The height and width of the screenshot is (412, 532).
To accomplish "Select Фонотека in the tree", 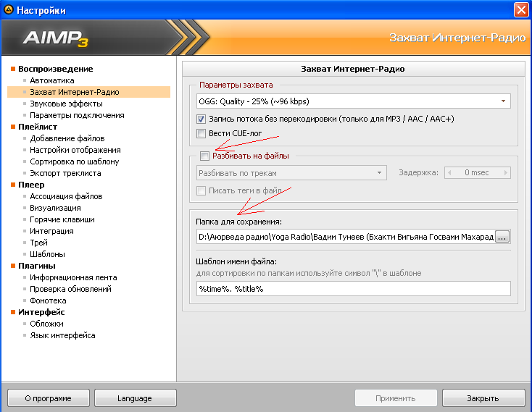I will (48, 300).
